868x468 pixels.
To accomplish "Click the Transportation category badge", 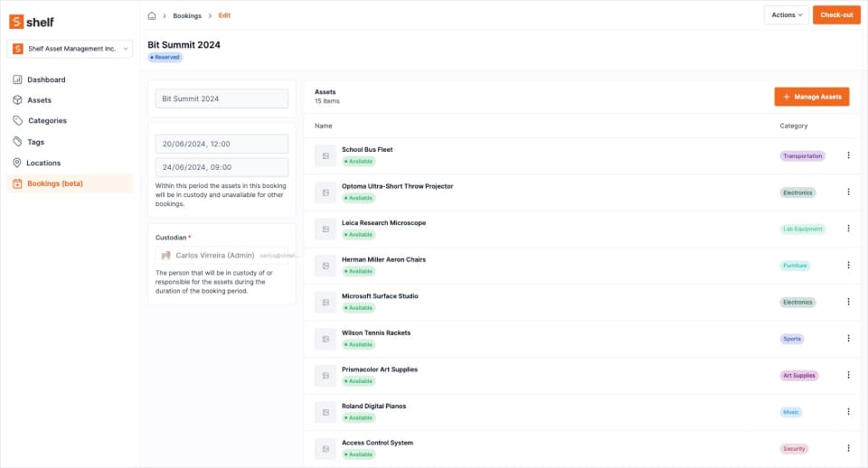I will tap(803, 156).
